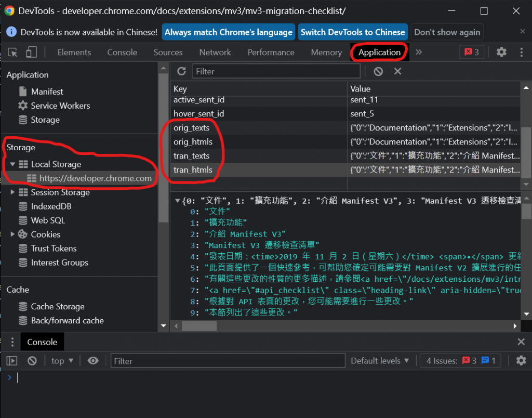Select the Application tab
532x418 pixels.
click(379, 53)
